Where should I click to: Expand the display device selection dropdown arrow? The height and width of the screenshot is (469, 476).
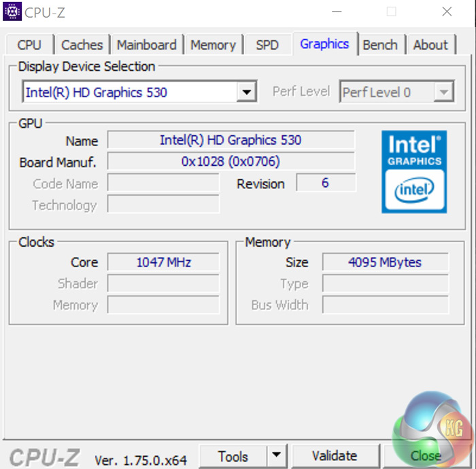246,92
